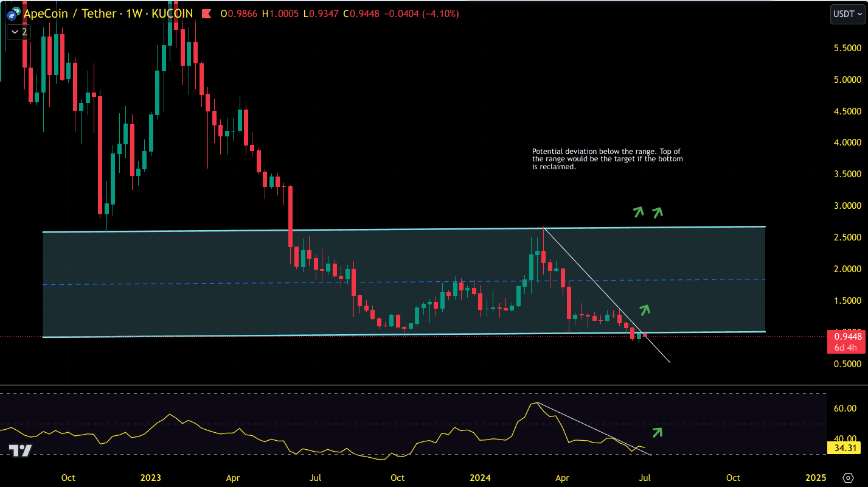Open symbol title ApeCoin / Tether 1W KUCOIN

click(108, 13)
